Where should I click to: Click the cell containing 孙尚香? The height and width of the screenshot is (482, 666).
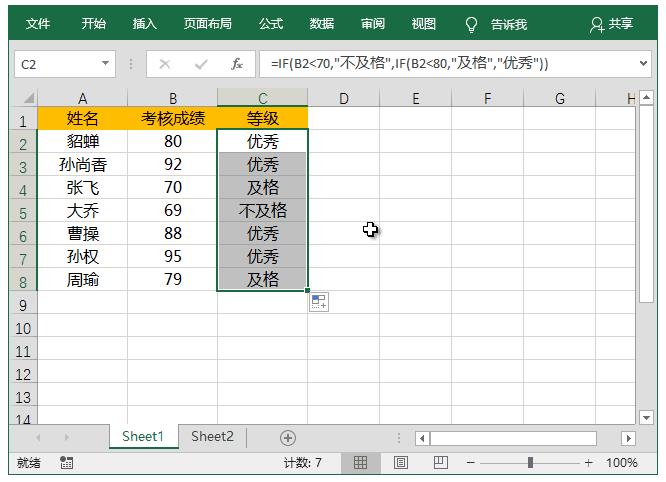[82, 164]
